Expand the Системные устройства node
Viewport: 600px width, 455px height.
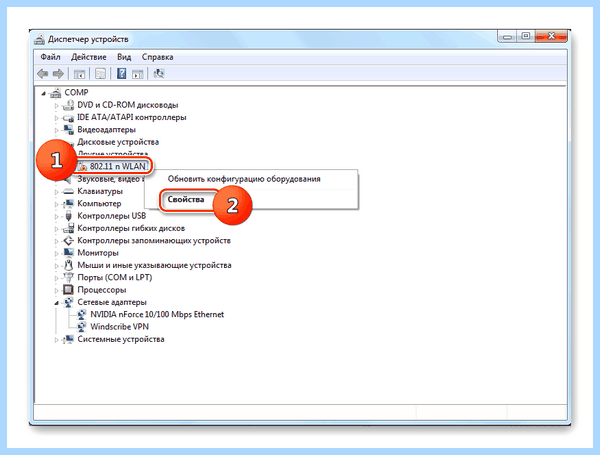(x=56, y=340)
